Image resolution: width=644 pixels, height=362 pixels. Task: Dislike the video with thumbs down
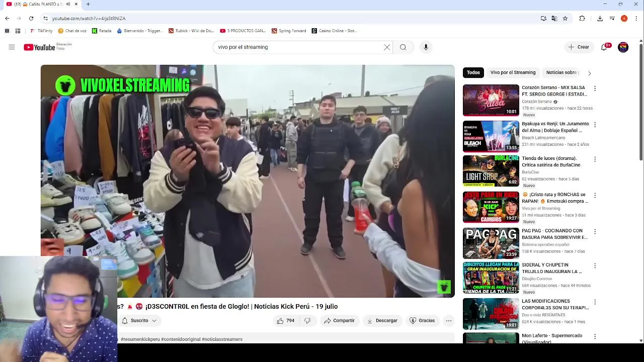coord(307,321)
